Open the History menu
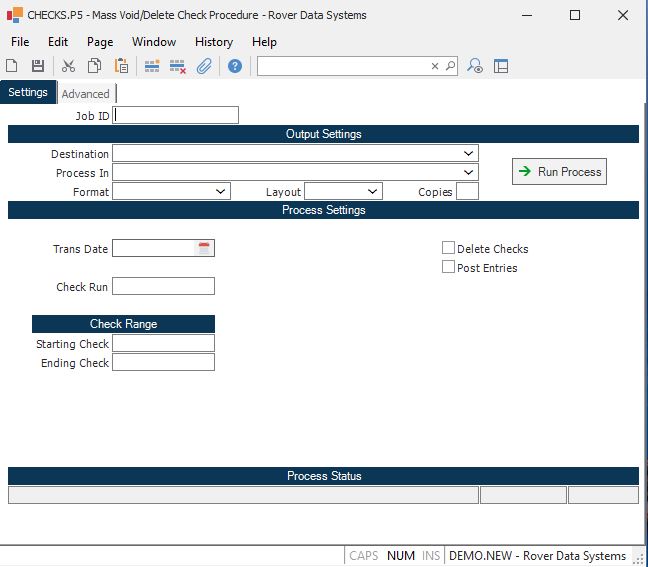 click(214, 42)
